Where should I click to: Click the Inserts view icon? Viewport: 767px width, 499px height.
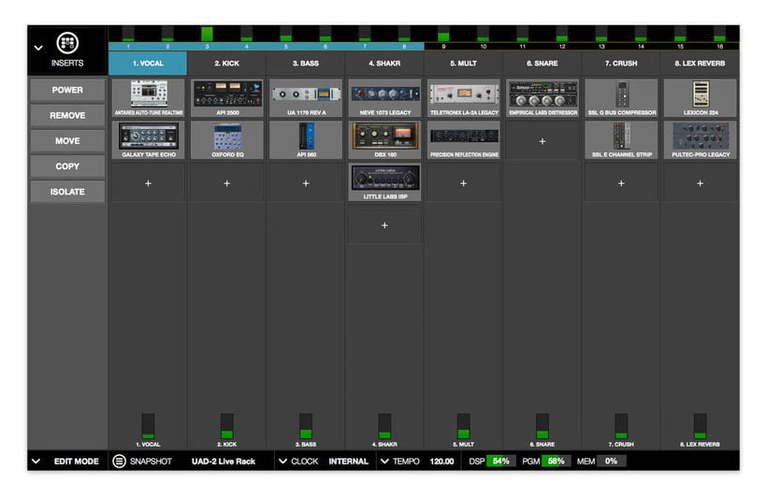(x=68, y=43)
